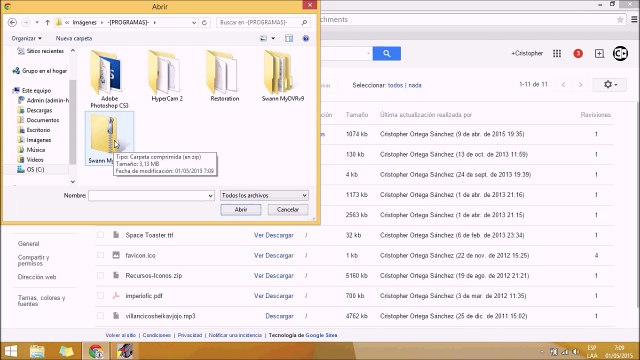Check the favicon.ico checkbox

[100, 255]
